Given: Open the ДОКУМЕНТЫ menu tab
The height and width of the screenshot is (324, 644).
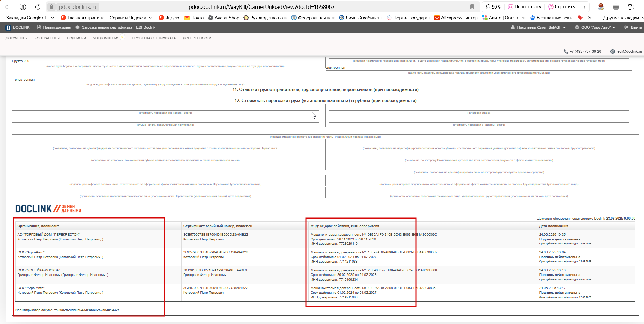Looking at the screenshot, I should coord(16,38).
